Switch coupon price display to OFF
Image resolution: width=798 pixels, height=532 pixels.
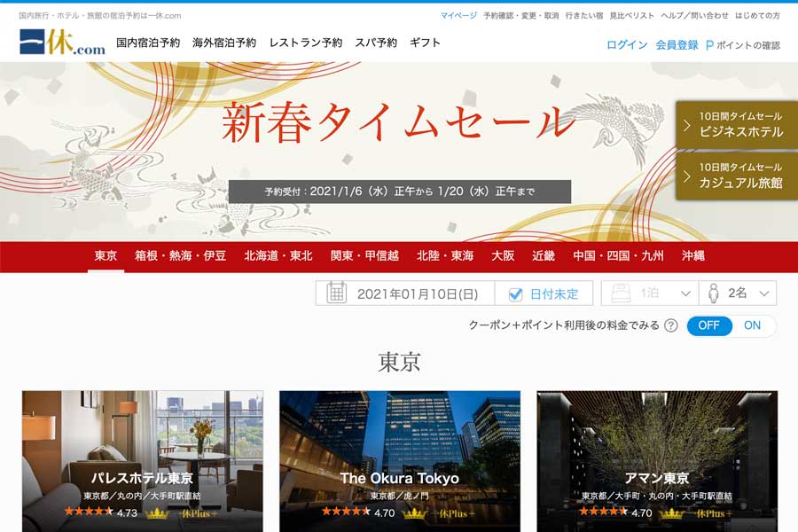(x=709, y=325)
